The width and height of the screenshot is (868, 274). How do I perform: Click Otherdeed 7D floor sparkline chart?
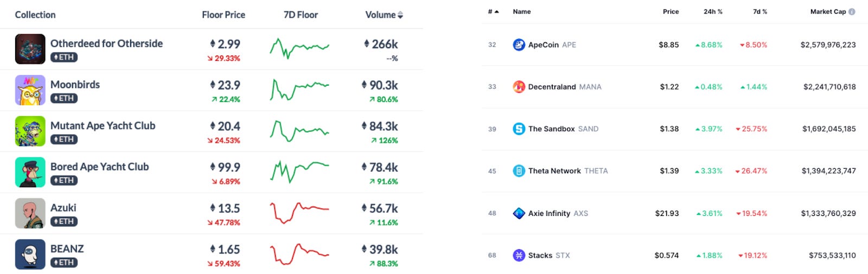(x=299, y=48)
